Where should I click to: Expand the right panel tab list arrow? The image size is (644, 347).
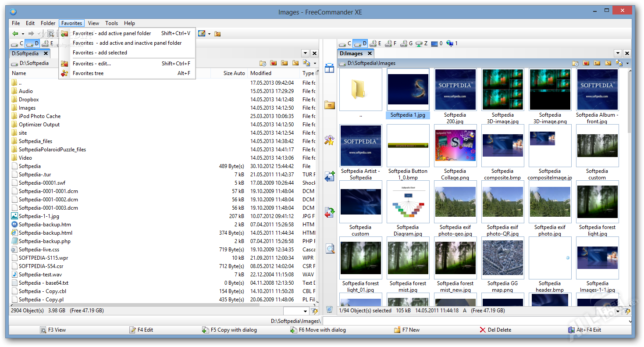pos(618,53)
